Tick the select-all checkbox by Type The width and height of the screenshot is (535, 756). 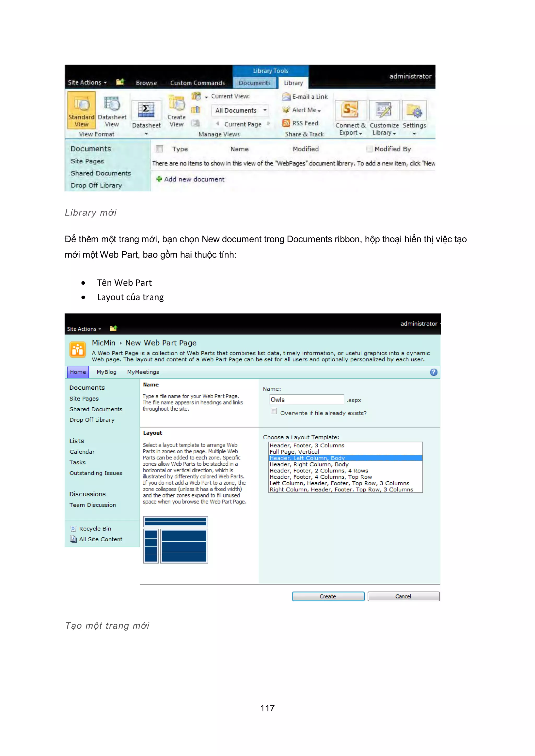coord(160,149)
